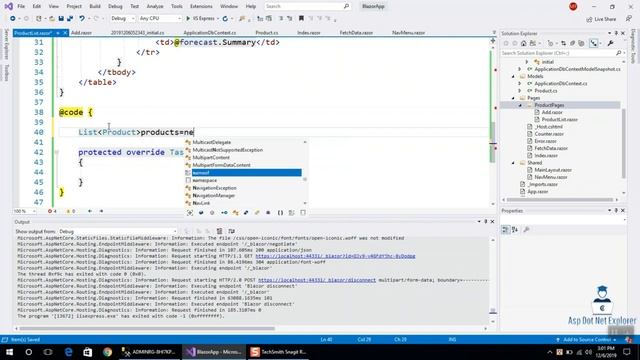Click the user account avatar in title bar
The width and height of the screenshot is (640, 360).
(573, 7)
